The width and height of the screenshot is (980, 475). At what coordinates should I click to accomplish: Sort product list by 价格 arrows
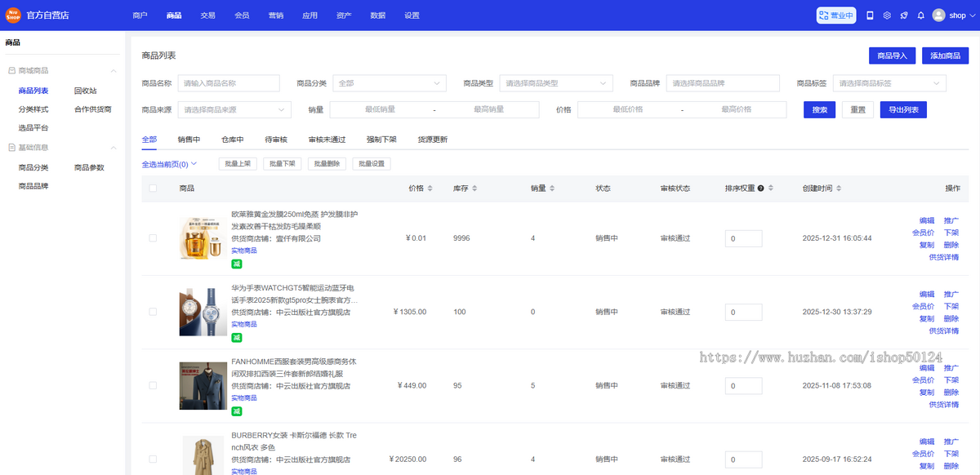click(431, 189)
